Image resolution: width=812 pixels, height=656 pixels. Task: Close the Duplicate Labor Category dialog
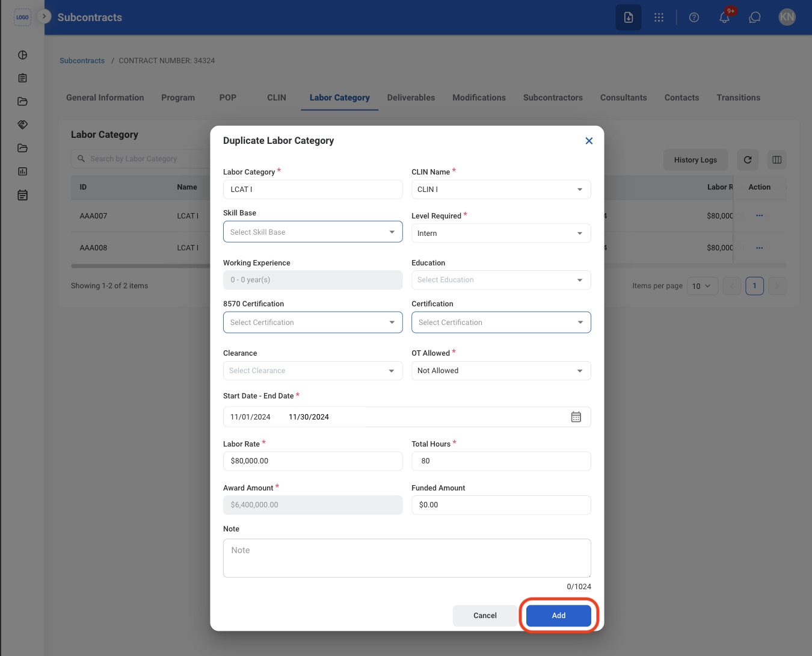click(589, 141)
